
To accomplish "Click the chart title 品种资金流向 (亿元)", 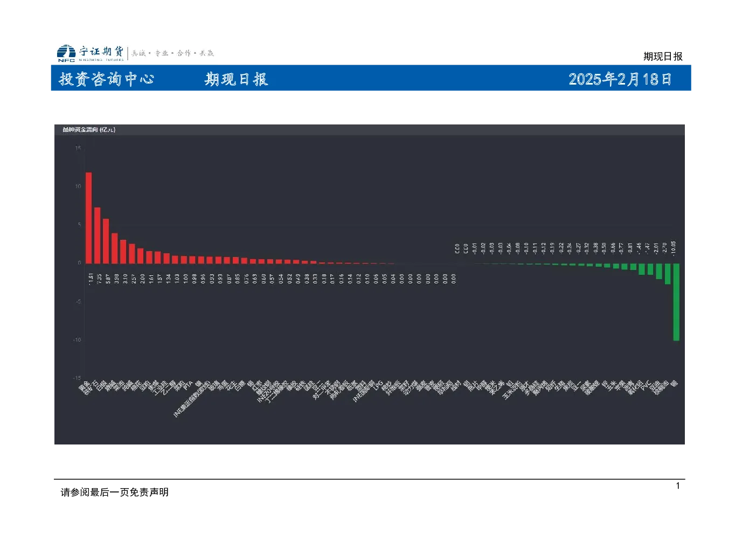I will 89,129.
